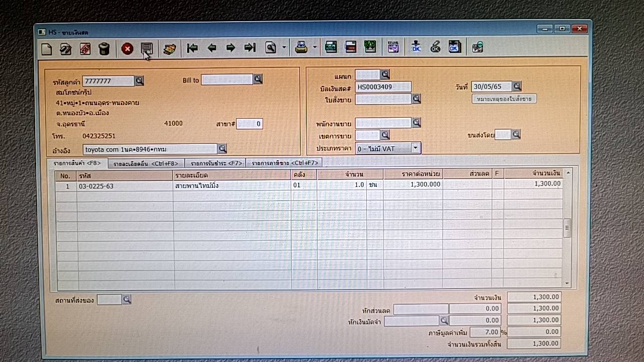Open the ขนส่งโดย lookup magnifier
Image resolution: width=644 pixels, height=362 pixels.
pyautogui.click(x=516, y=134)
